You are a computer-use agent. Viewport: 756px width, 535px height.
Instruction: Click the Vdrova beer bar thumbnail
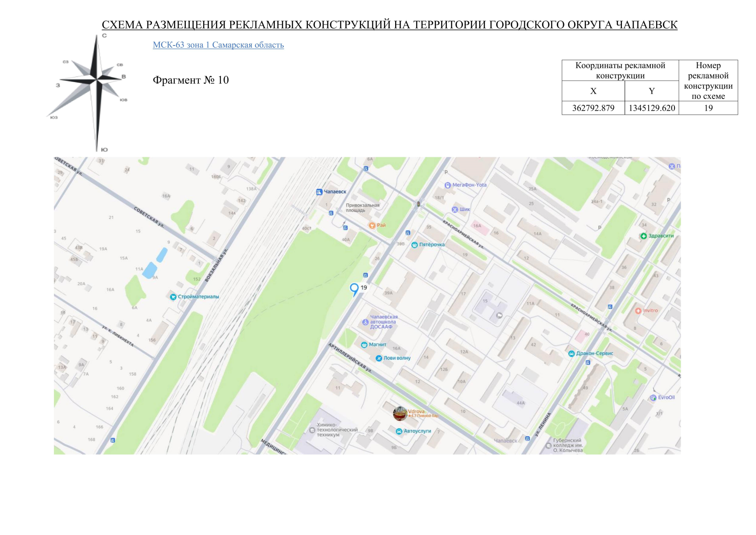coord(400,414)
